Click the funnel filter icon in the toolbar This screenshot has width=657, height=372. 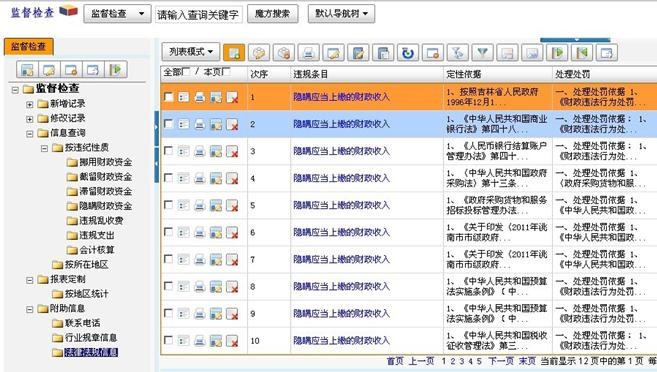tap(482, 53)
